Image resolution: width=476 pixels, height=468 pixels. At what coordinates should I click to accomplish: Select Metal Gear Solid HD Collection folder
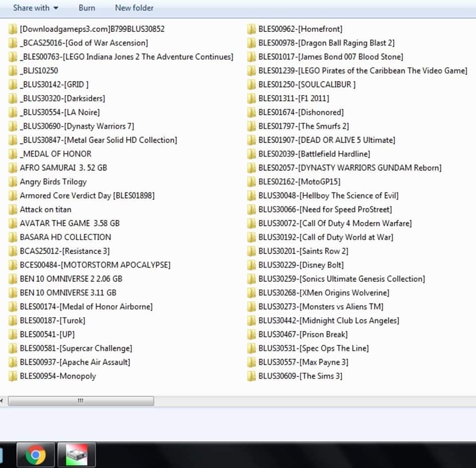(x=98, y=140)
